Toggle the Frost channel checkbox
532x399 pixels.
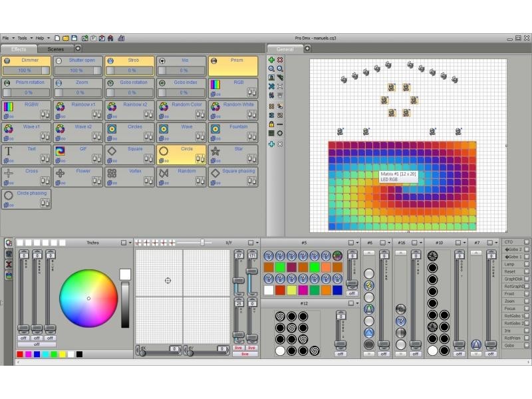(x=526, y=293)
